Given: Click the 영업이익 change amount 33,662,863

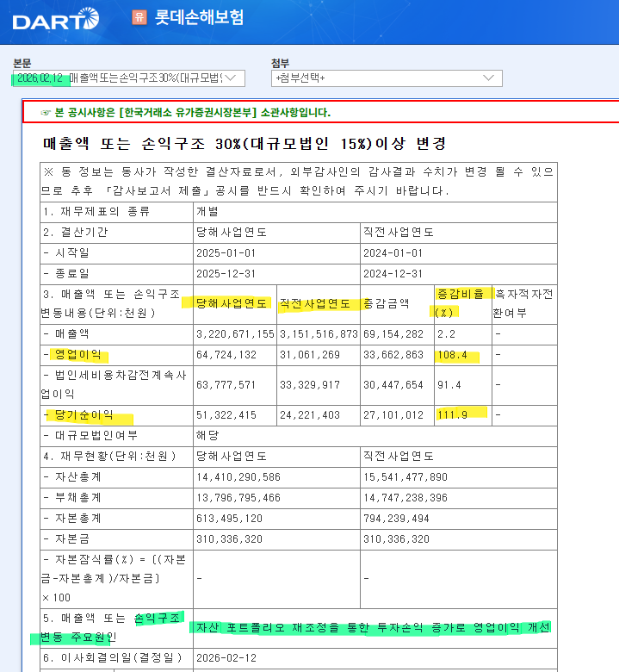Looking at the screenshot, I should click(393, 355).
